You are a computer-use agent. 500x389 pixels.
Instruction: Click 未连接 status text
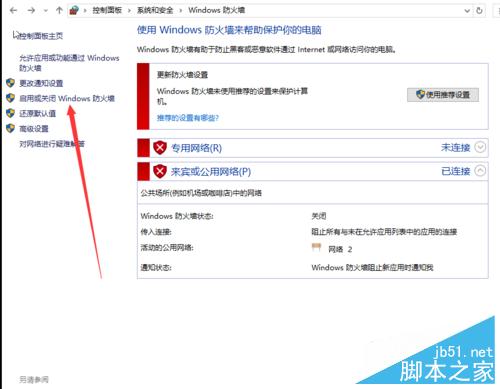coord(455,147)
